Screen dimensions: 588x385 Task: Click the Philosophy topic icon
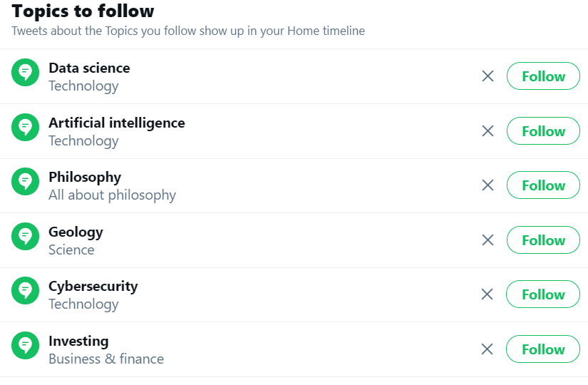(x=25, y=182)
